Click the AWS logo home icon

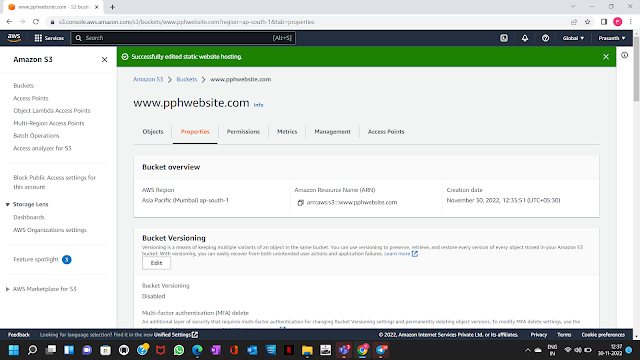pos(14,38)
